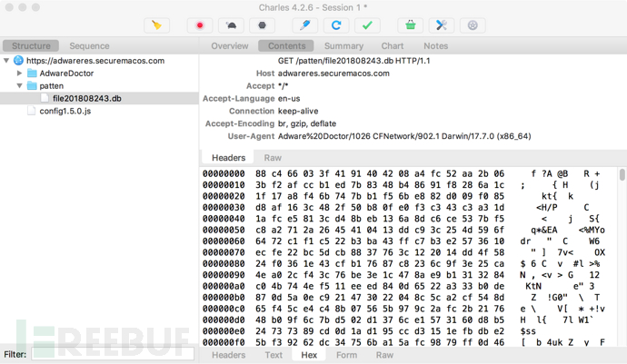Viewport: 627px width, 364px height.
Task: Open the green basket icon in the toolbar
Action: tap(410, 25)
